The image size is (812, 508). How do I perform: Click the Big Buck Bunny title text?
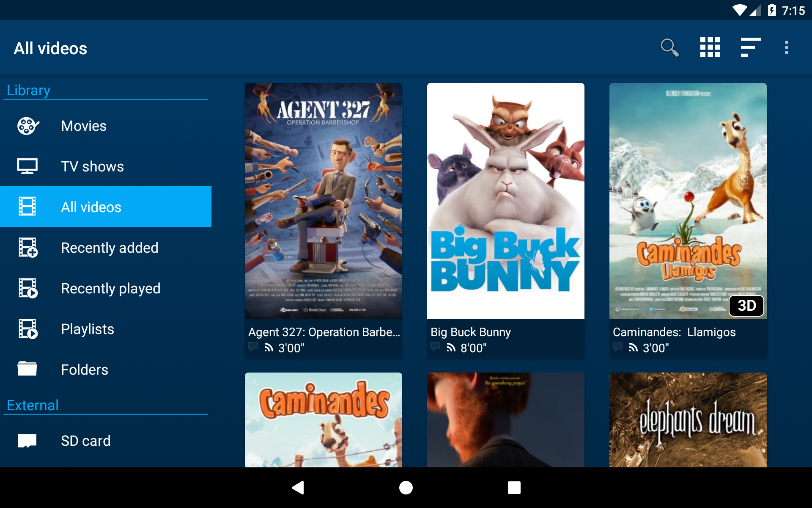(x=470, y=332)
